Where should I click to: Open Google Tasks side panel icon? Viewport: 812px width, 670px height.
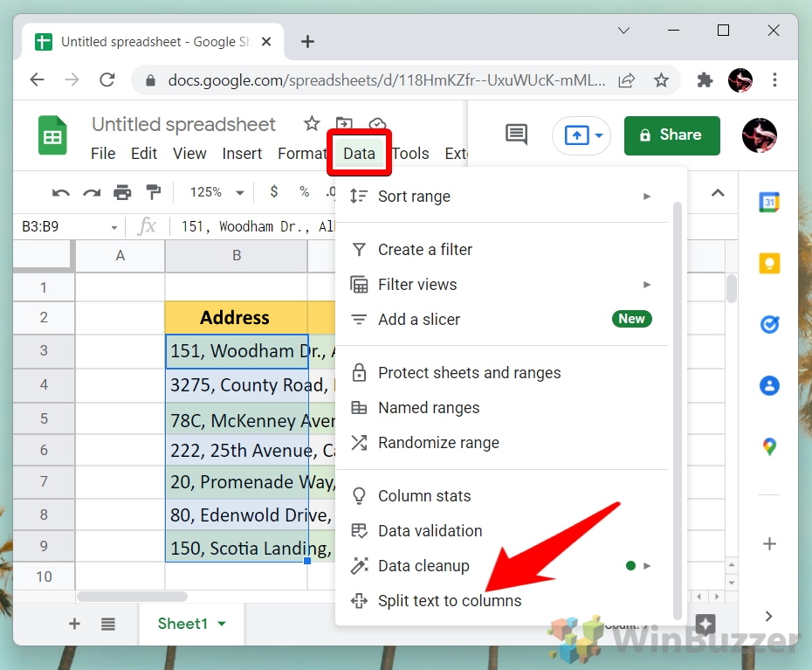(769, 324)
